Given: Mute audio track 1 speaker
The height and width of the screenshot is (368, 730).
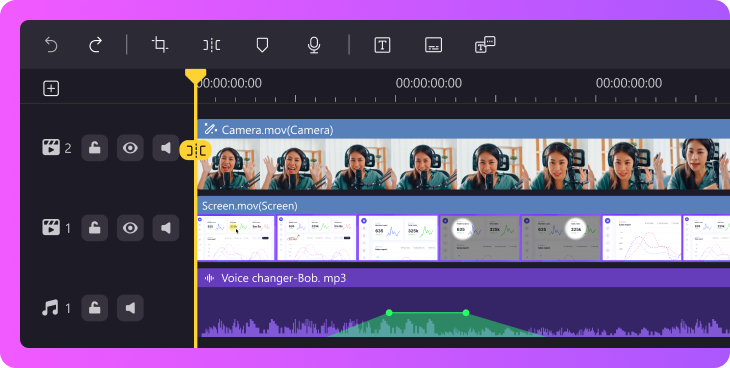Looking at the screenshot, I should click(130, 308).
